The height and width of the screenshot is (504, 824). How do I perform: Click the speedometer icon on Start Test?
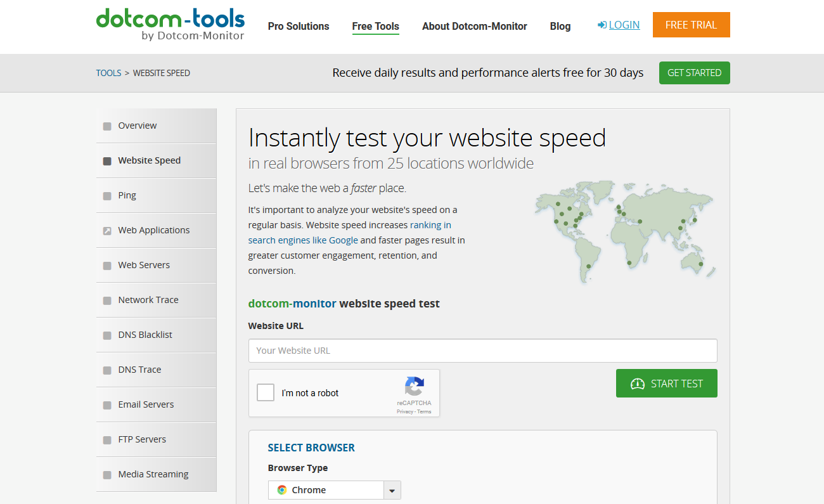coord(638,384)
